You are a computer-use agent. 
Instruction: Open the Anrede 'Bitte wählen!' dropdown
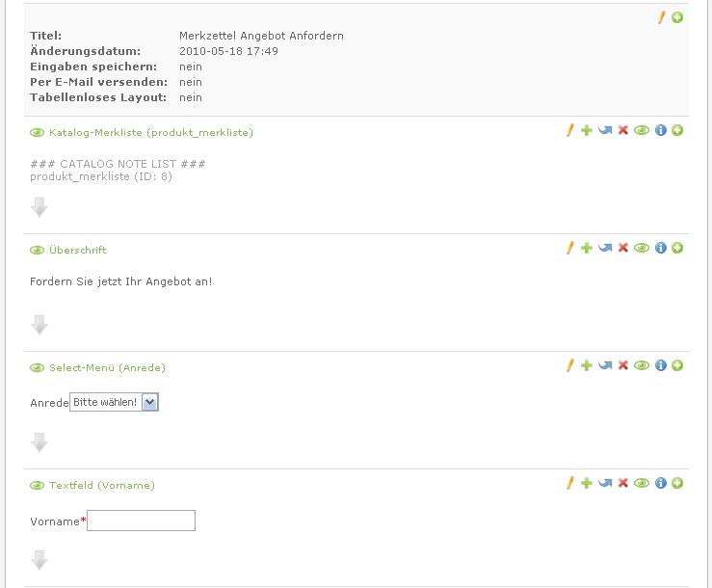point(149,402)
